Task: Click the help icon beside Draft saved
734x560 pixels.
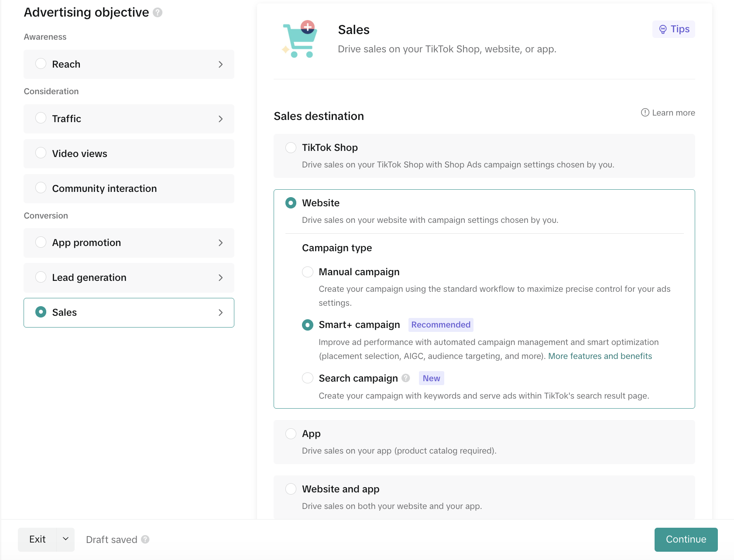Action: tap(145, 540)
